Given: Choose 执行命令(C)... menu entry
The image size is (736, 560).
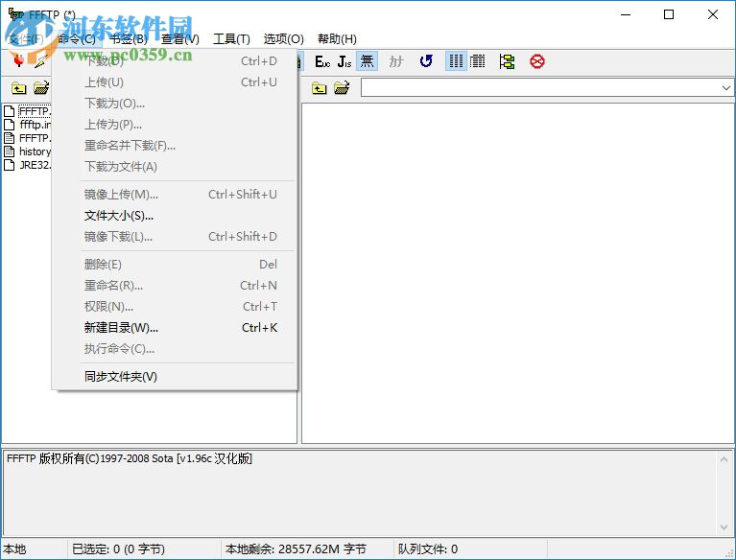Looking at the screenshot, I should pyautogui.click(x=175, y=348).
